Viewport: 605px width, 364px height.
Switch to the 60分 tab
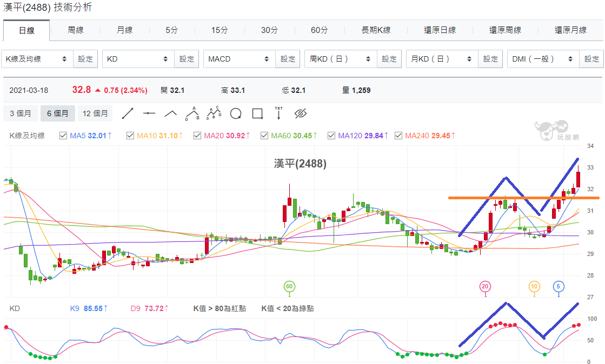[x=320, y=30]
